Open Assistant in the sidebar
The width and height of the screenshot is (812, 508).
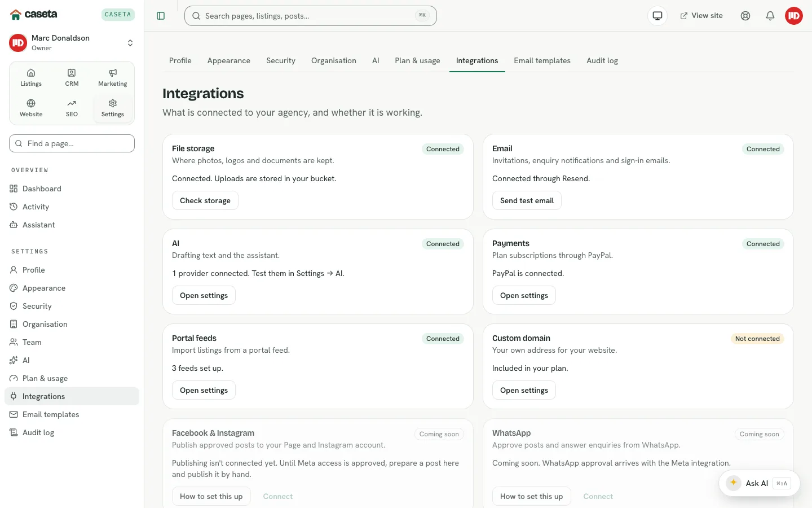(72, 225)
